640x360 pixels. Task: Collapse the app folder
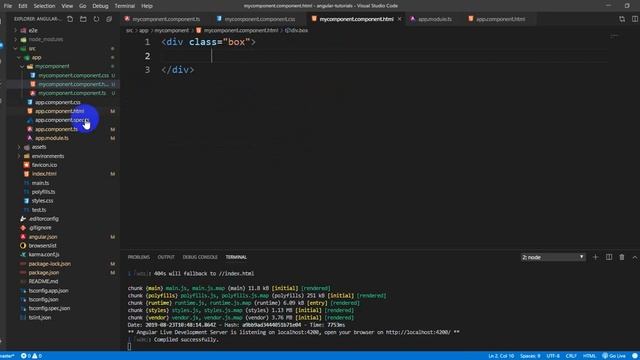(x=19, y=57)
